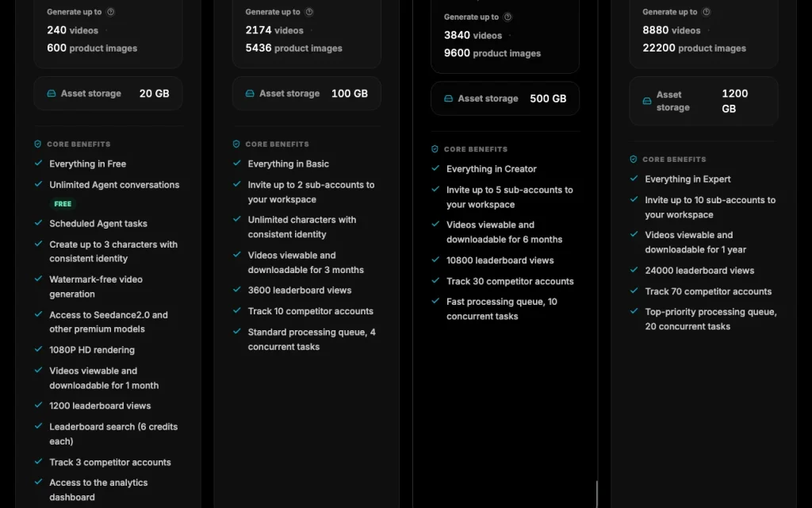Screen dimensions: 812x508
Task: Click 'downloadable for 3 months' benefit
Action: tap(305, 262)
